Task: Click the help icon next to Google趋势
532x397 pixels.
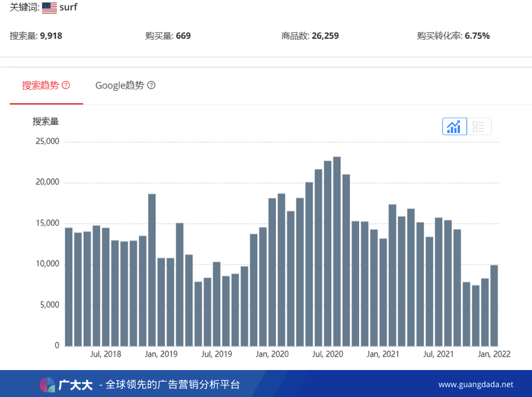Action: point(151,85)
